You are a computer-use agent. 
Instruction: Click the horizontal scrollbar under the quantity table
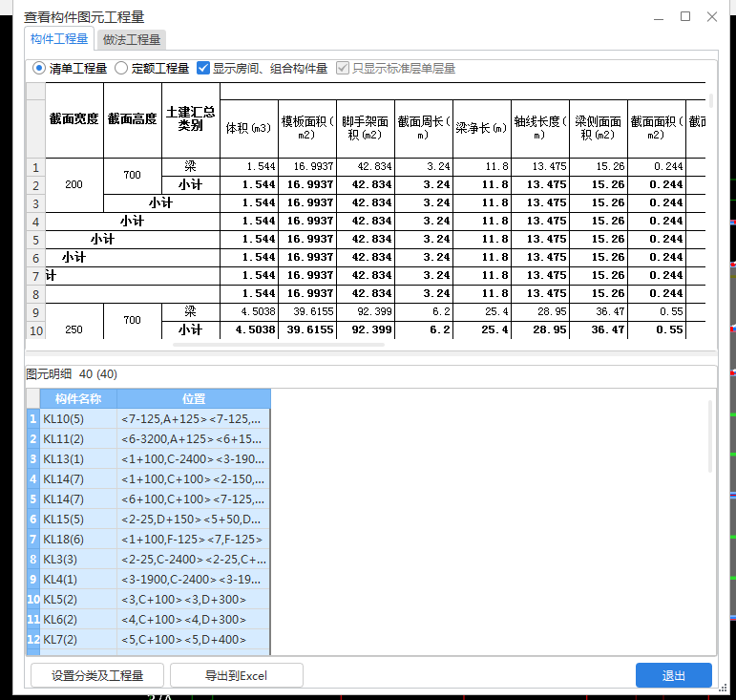pyautogui.click(x=279, y=345)
